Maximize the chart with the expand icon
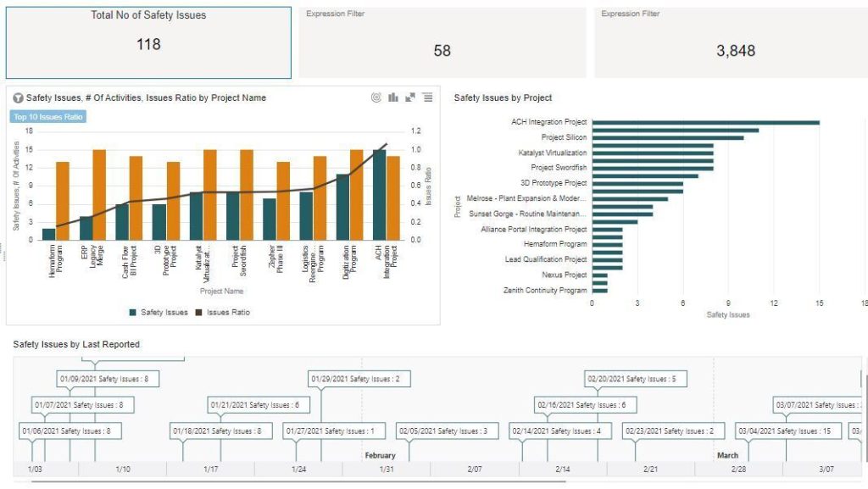This screenshot has height=489, width=868. click(x=410, y=97)
